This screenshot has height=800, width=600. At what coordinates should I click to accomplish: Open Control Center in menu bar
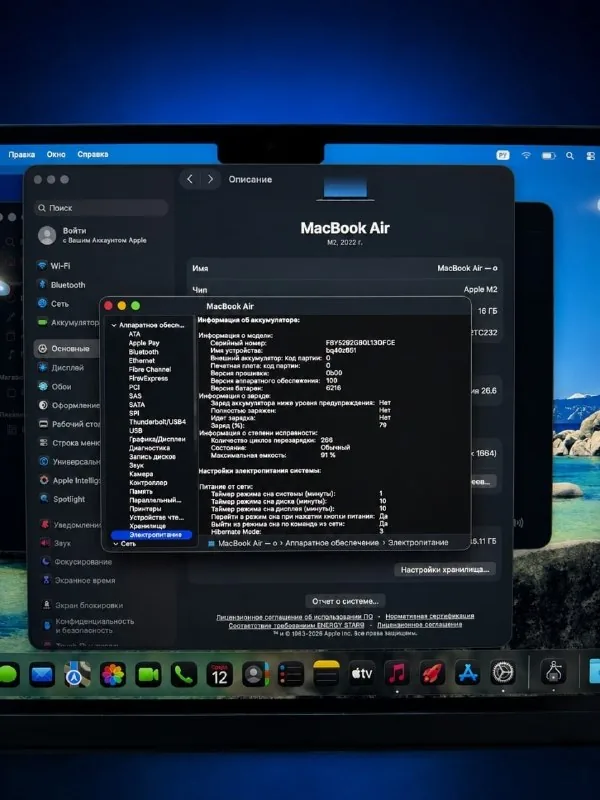(x=591, y=156)
